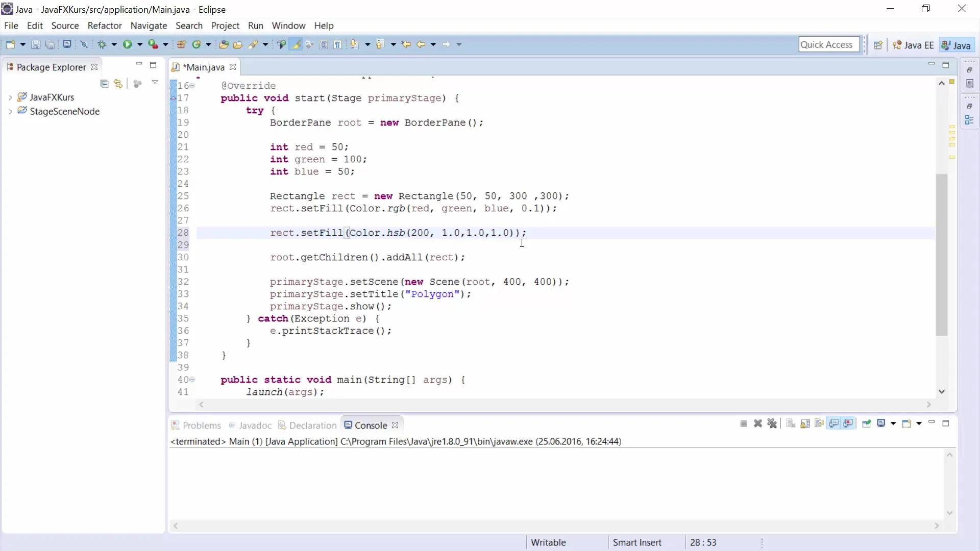The image size is (980, 551).
Task: Navigate Back with yellow left arrow
Action: [x=421, y=44]
